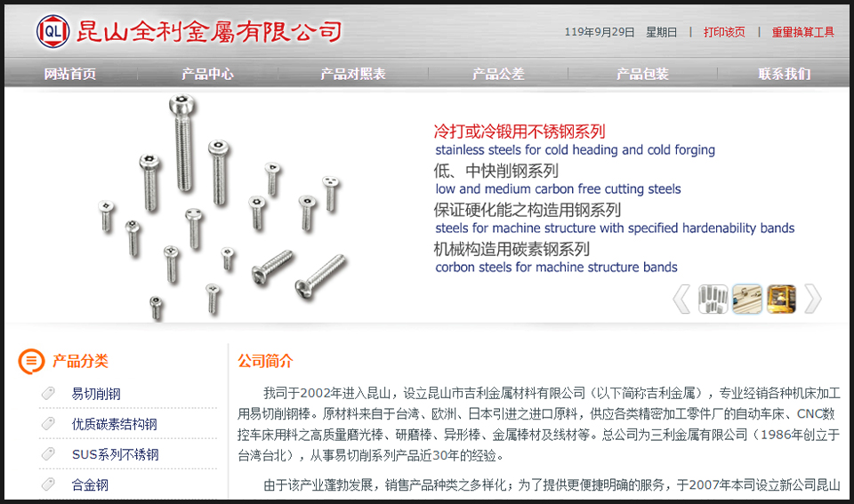Select the second highlighted banner thumbnail
The height and width of the screenshot is (504, 854).
(746, 299)
